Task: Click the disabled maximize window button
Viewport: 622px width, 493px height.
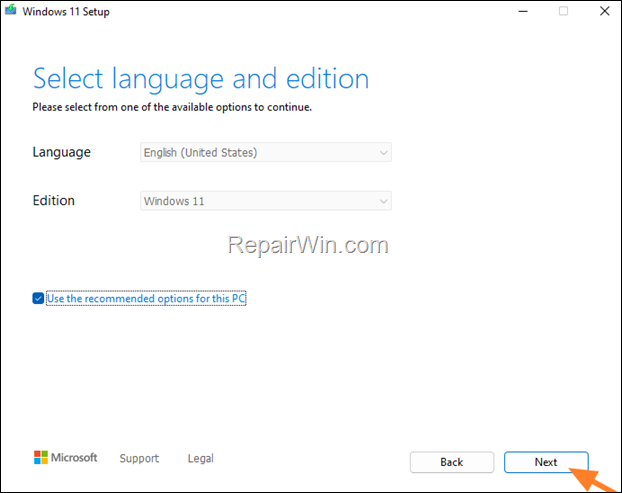Action: (x=563, y=11)
